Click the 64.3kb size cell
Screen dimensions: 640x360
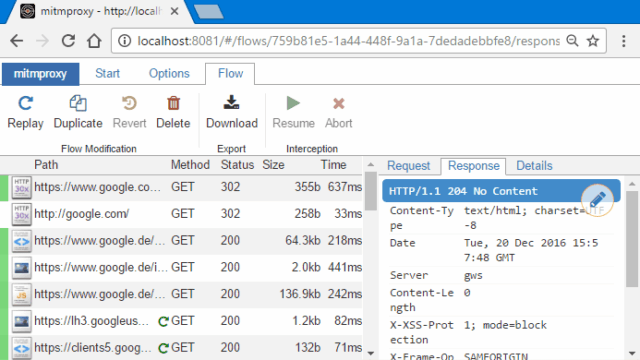point(302,241)
